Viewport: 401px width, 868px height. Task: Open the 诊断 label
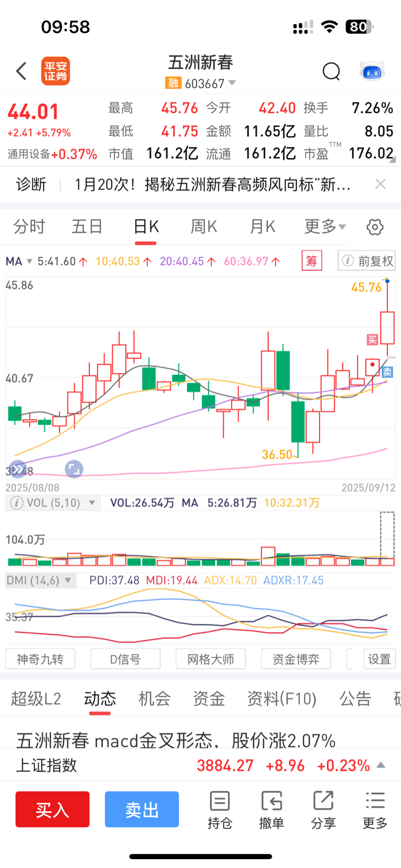click(31, 184)
